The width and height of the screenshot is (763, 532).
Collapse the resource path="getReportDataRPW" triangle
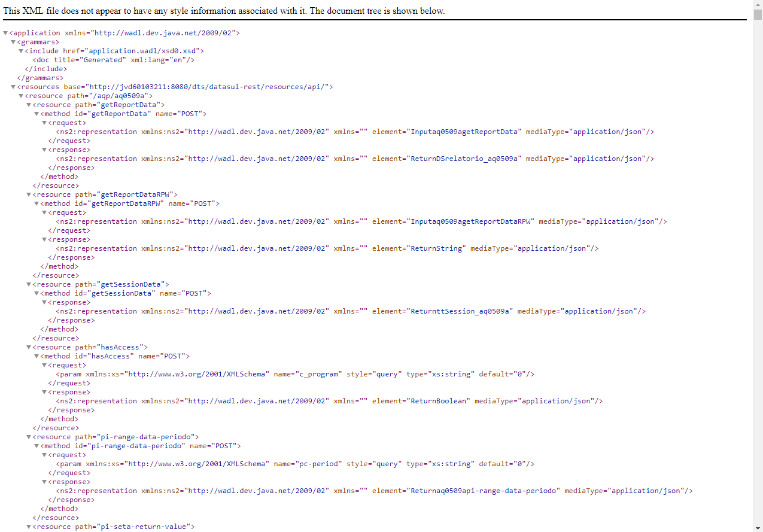(29, 195)
